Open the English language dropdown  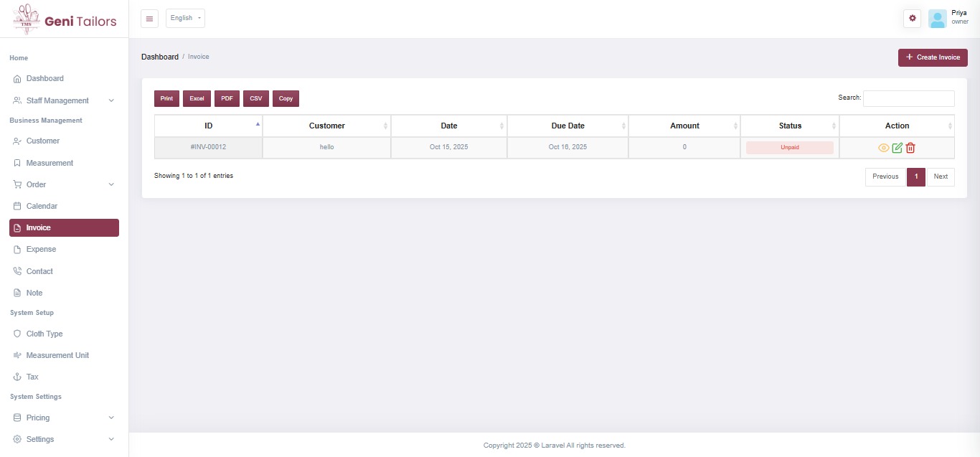point(185,19)
